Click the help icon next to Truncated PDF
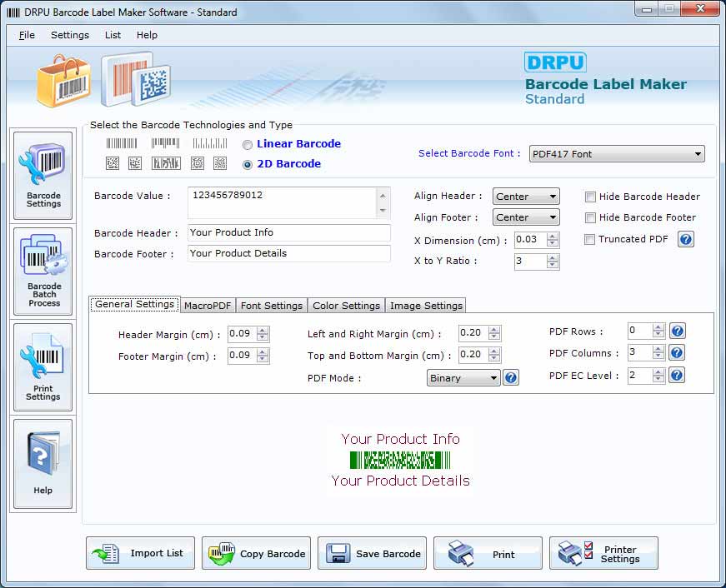This screenshot has width=726, height=588. (686, 239)
